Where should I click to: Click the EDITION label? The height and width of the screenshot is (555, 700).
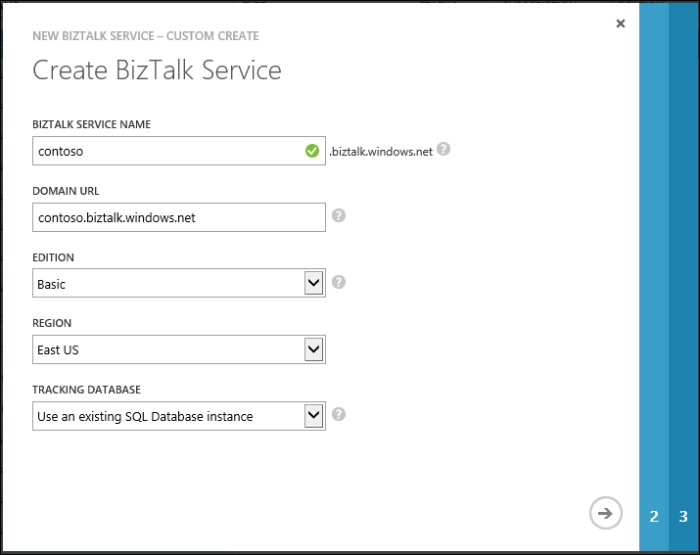click(53, 258)
